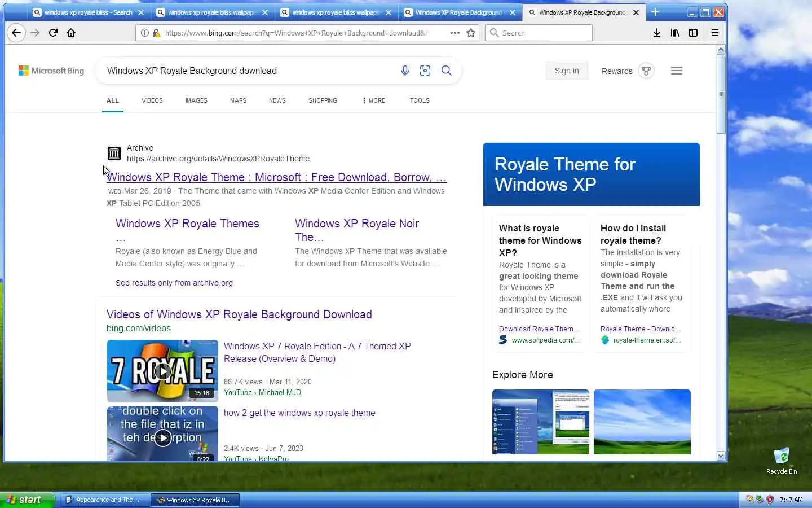The width and height of the screenshot is (812, 508).
Task: Switch to SHOPPING results
Action: (323, 100)
